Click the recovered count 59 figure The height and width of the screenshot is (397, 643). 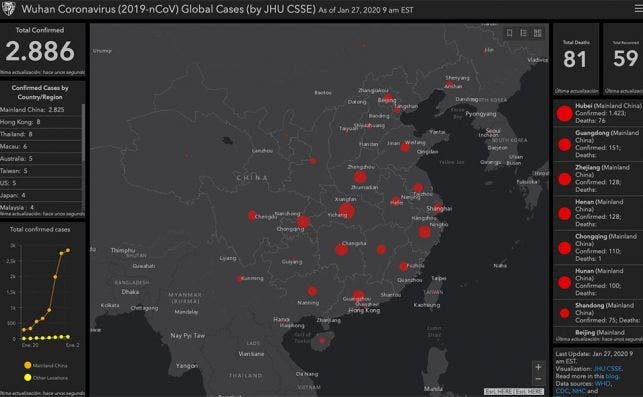626,58
